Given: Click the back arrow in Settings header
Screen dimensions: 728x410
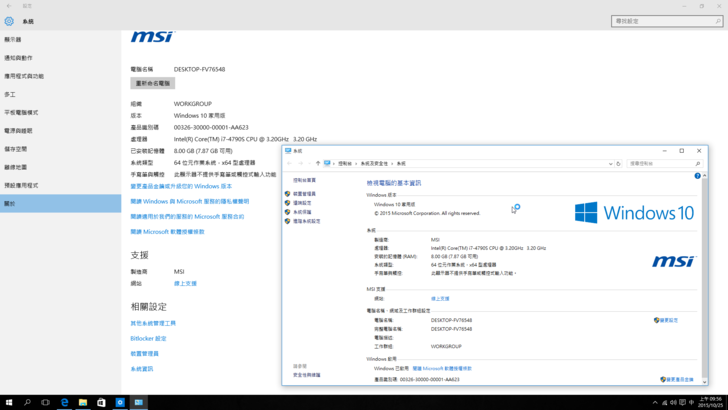Looking at the screenshot, I should pyautogui.click(x=9, y=5).
